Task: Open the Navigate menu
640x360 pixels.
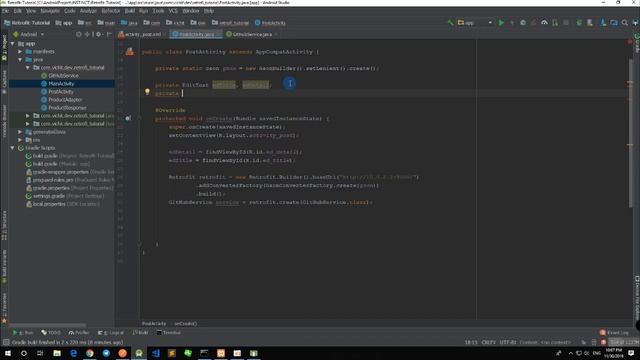Action: [50, 11]
